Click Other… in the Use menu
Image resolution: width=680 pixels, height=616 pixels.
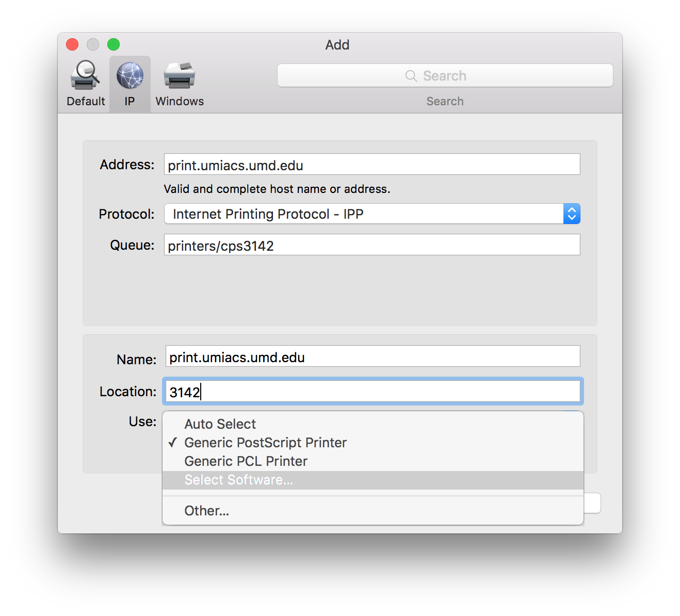click(206, 511)
